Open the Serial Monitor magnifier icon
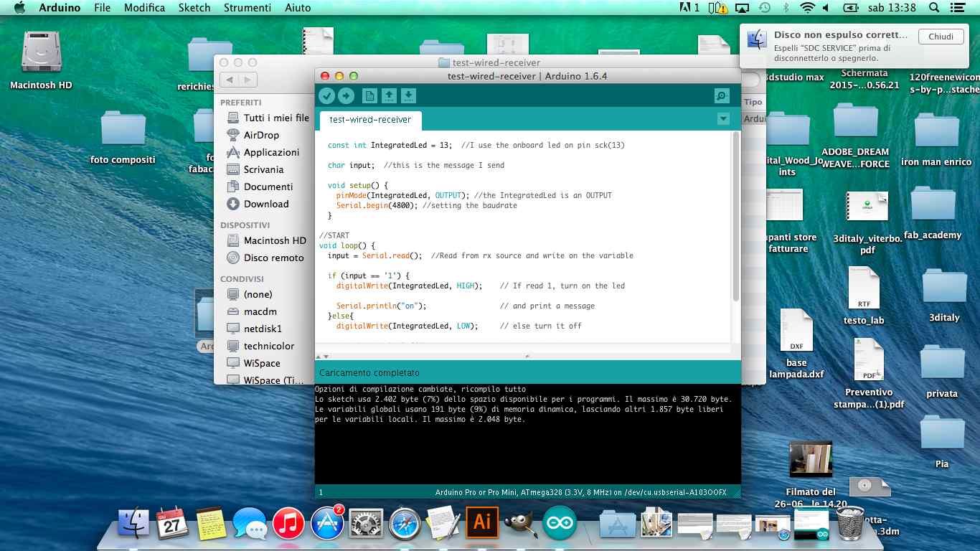 point(722,96)
